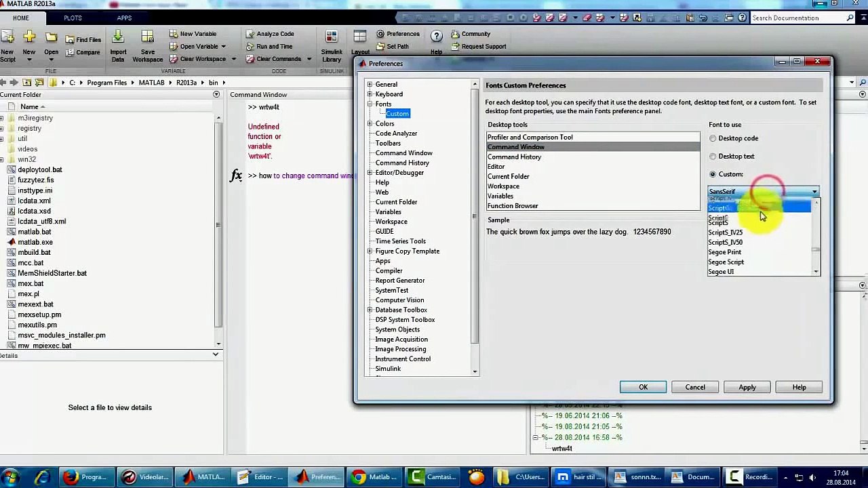Click the up one level folder icon
Screen dimensions: 868x488
pyautogui.click(x=27, y=83)
